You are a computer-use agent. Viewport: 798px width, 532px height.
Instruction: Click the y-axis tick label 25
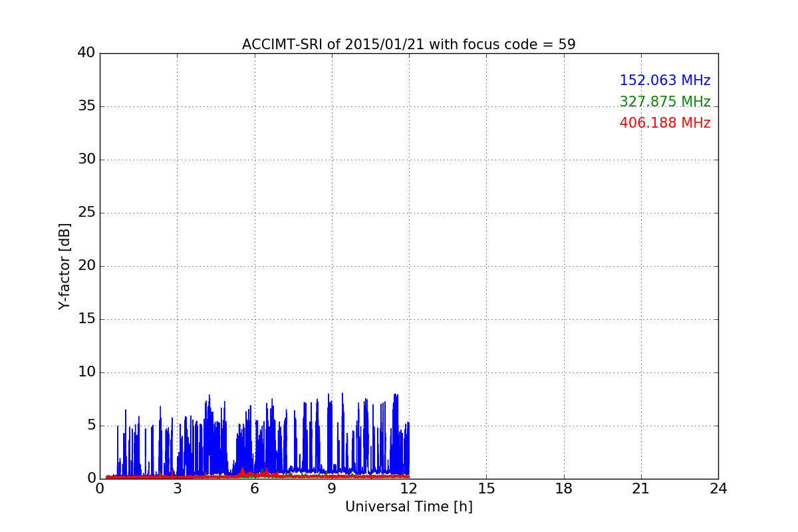tap(86, 213)
